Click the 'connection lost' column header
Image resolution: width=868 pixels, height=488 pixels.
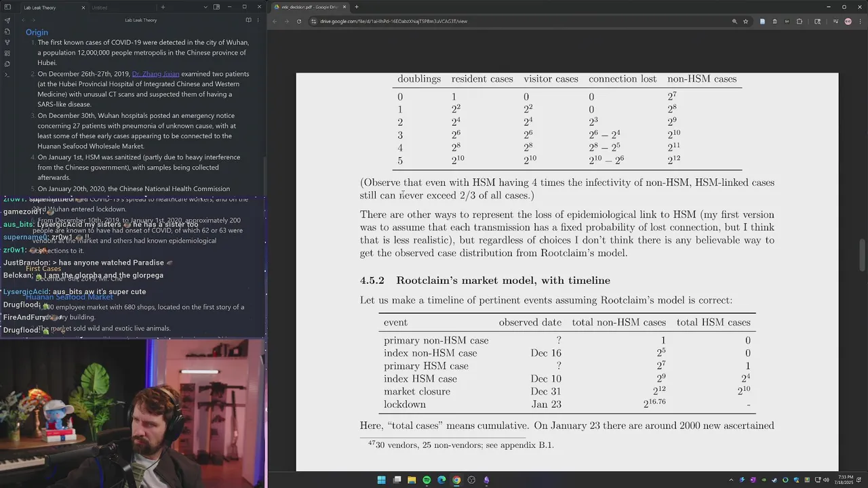[x=623, y=79]
